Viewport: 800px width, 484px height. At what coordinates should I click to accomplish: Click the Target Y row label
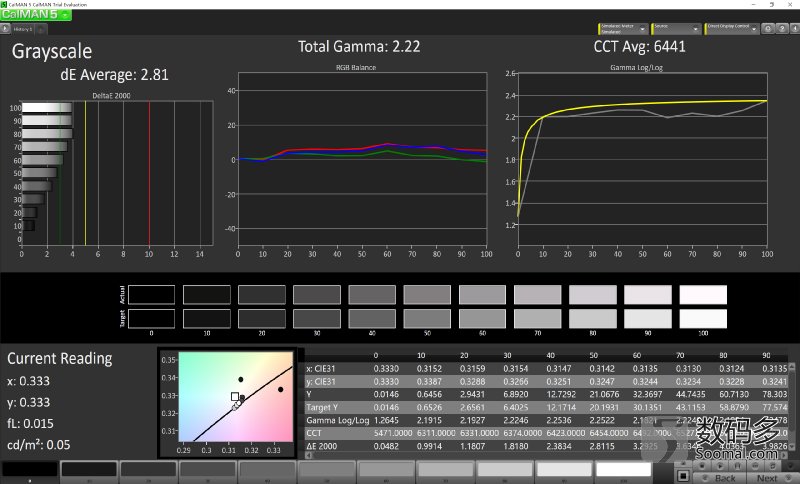(321, 407)
